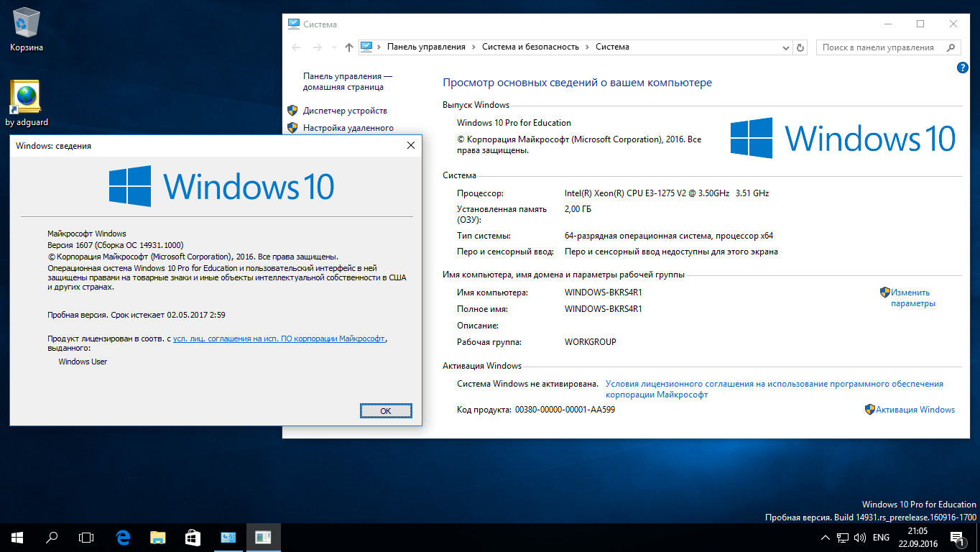This screenshot has height=552, width=980.
Task: Expand the arrow before Панель управления breadcrumb
Action: pos(379,47)
